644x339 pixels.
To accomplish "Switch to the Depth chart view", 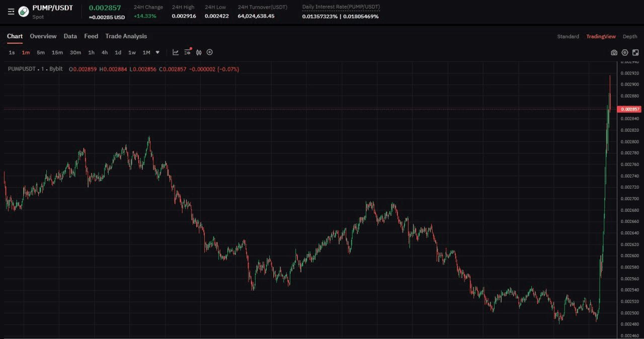I will 630,37.
